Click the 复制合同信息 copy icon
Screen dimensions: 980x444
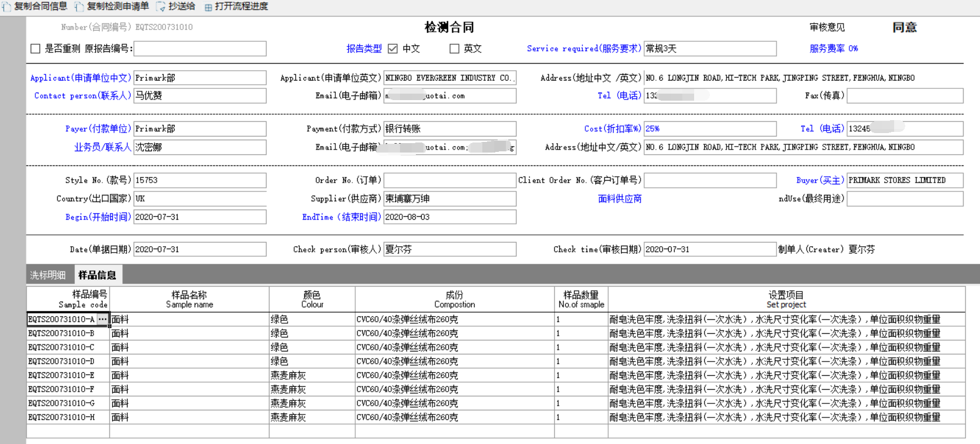(x=6, y=6)
